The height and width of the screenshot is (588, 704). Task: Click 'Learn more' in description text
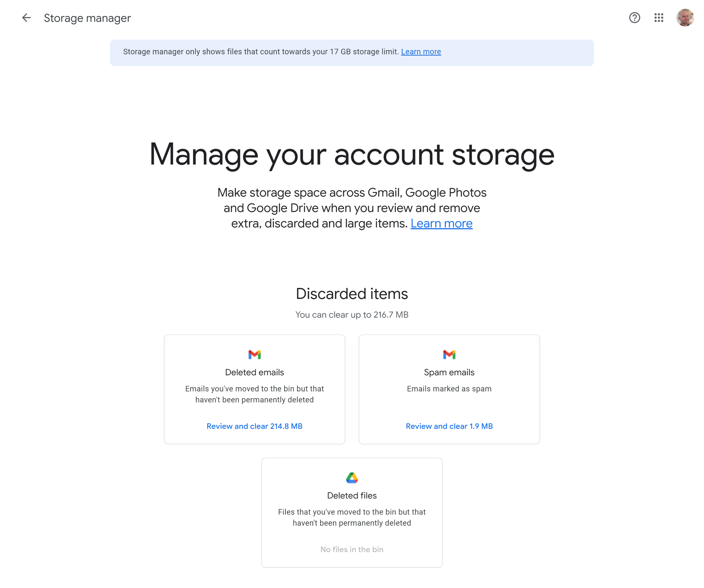[442, 223]
